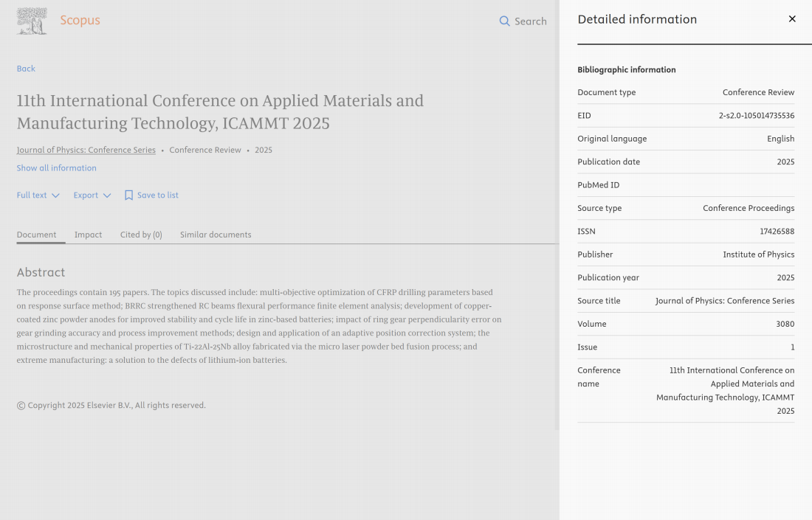Click Show all information link

point(57,168)
